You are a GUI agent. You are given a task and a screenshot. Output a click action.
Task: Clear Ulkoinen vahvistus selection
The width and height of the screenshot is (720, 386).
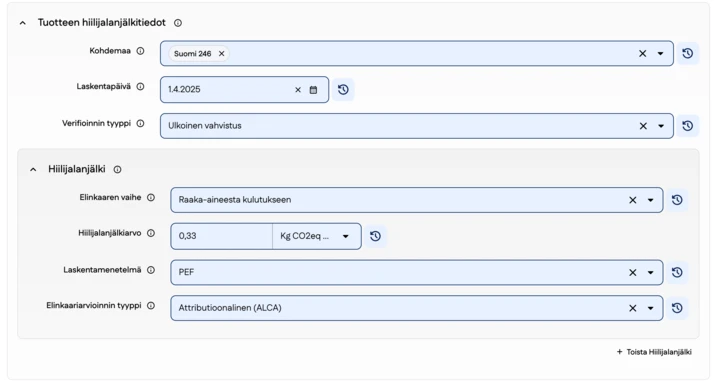643,126
